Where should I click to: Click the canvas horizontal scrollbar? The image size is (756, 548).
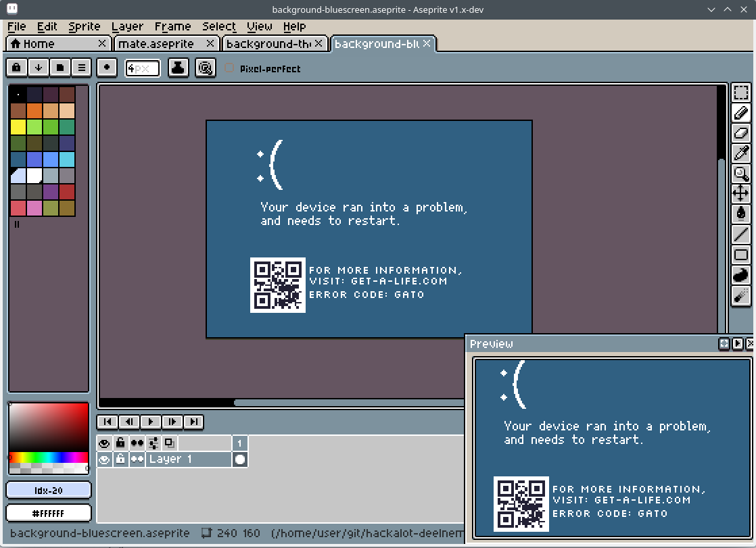pos(349,403)
